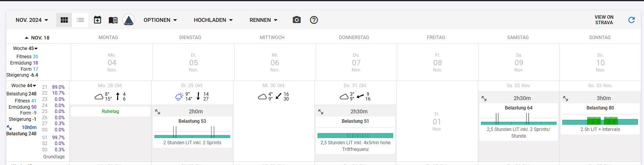Image resolution: width=644 pixels, height=165 pixels.
Task: Open the Nov. 2024 month dropdown
Action: [x=32, y=20]
